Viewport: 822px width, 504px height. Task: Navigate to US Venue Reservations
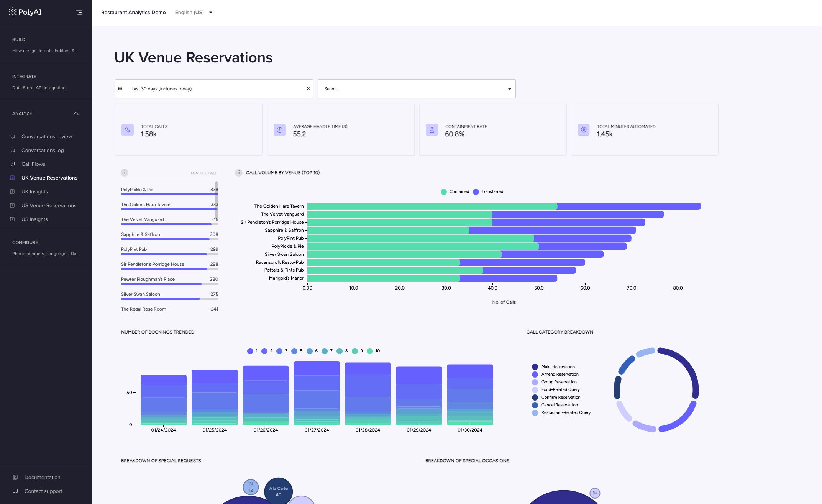(x=49, y=205)
